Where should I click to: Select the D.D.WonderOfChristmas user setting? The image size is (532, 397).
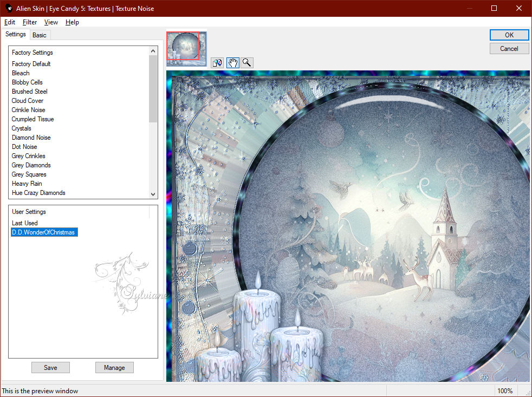point(44,232)
